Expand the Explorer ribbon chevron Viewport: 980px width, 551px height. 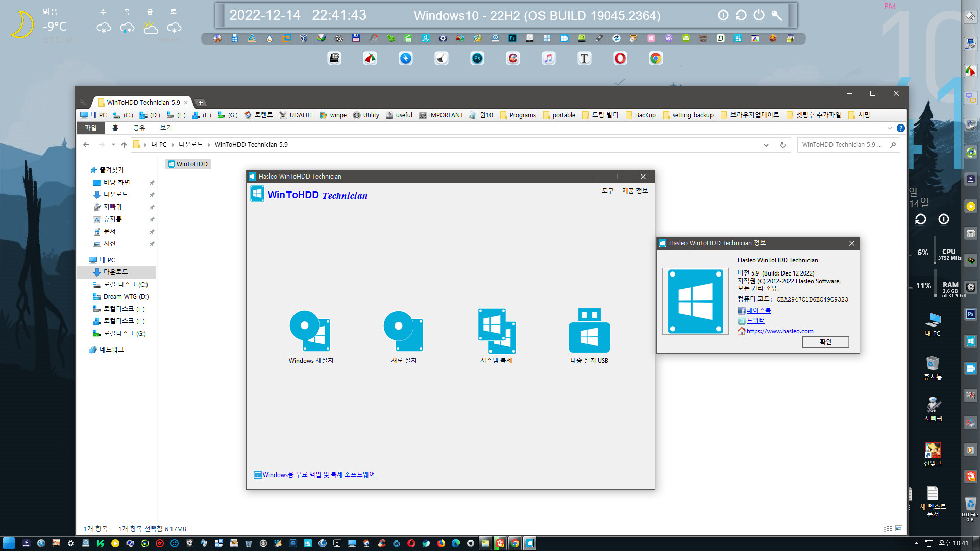[x=890, y=128]
